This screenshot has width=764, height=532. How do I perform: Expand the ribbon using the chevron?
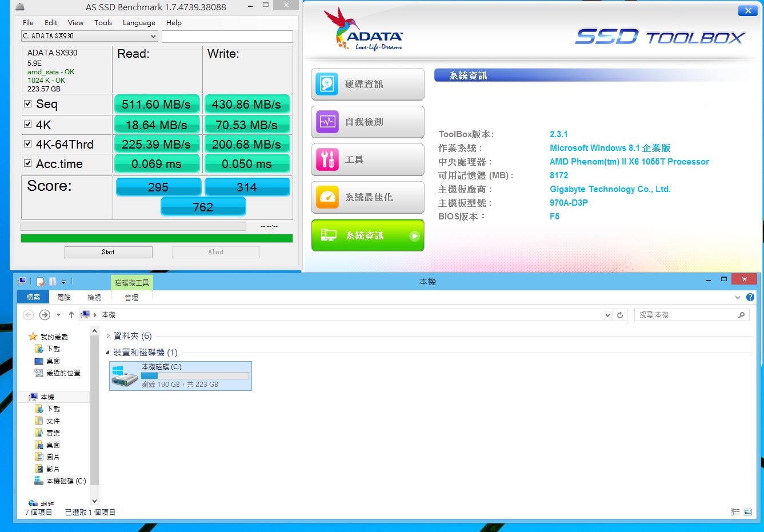[738, 297]
